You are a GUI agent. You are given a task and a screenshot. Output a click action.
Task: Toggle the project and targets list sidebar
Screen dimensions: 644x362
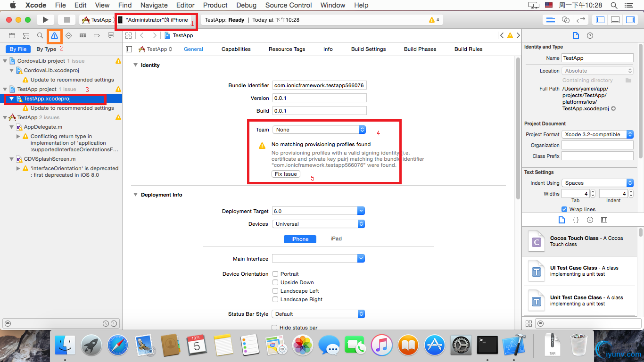point(129,49)
